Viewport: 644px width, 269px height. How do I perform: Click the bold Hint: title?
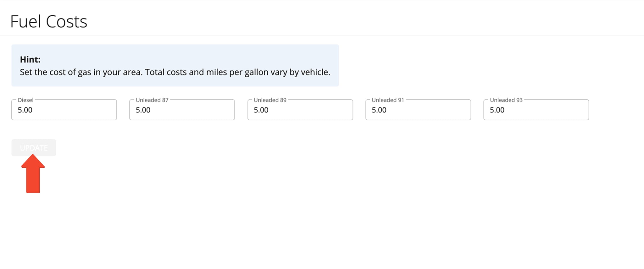click(30, 59)
